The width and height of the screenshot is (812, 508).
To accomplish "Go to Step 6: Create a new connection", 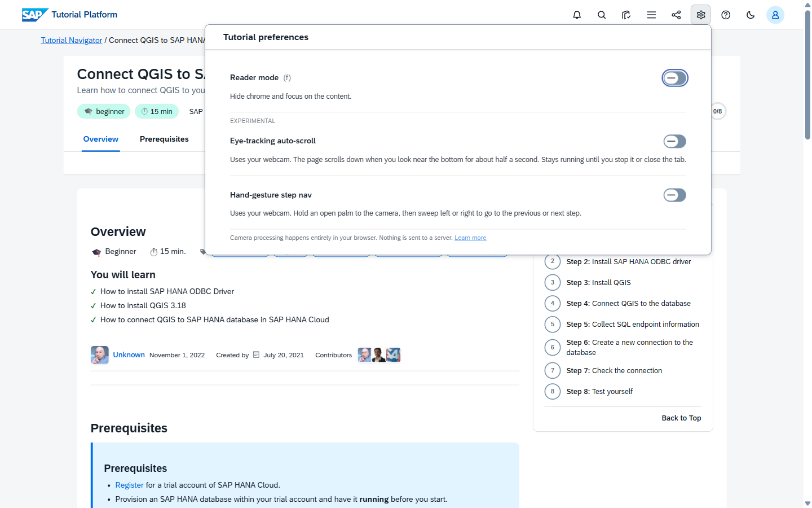I will tap(630, 348).
